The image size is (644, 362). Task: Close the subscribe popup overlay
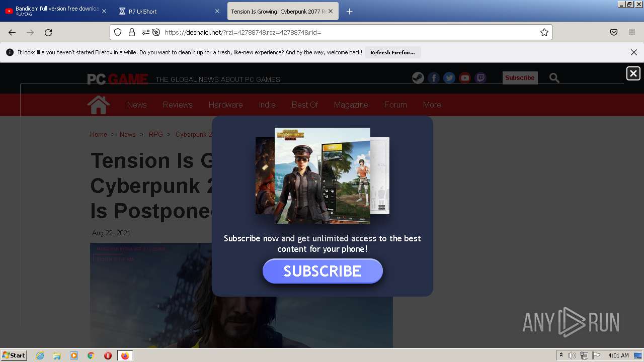(x=633, y=73)
